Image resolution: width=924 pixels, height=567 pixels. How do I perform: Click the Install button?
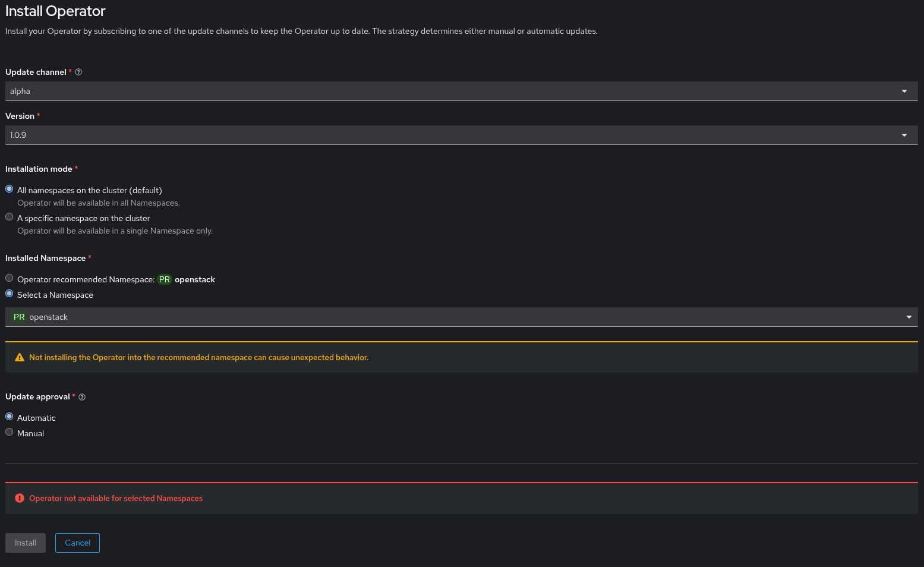(x=26, y=543)
